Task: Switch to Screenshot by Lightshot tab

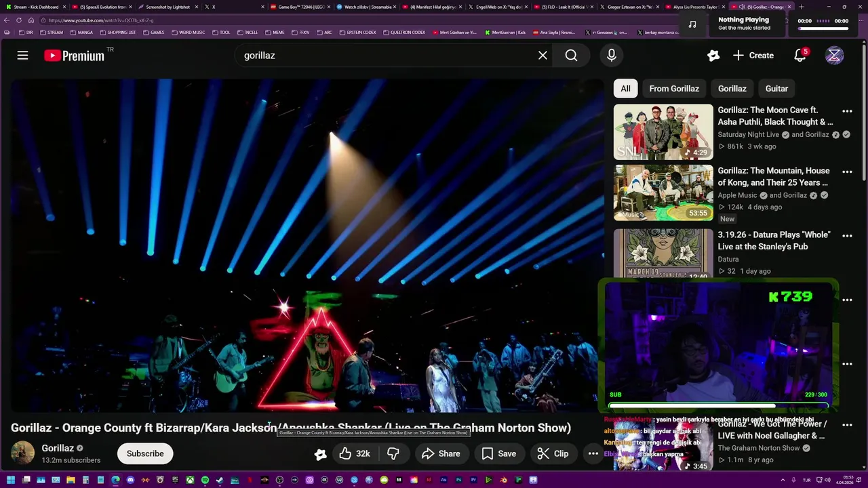Action: click(168, 7)
